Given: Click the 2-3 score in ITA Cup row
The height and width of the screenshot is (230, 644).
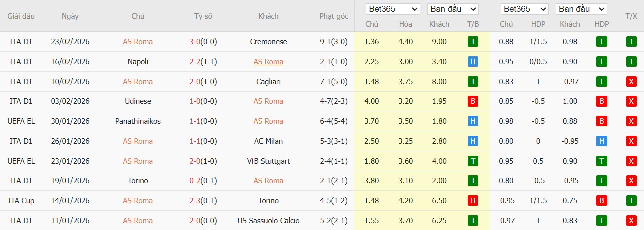Looking at the screenshot, I should (195, 201).
